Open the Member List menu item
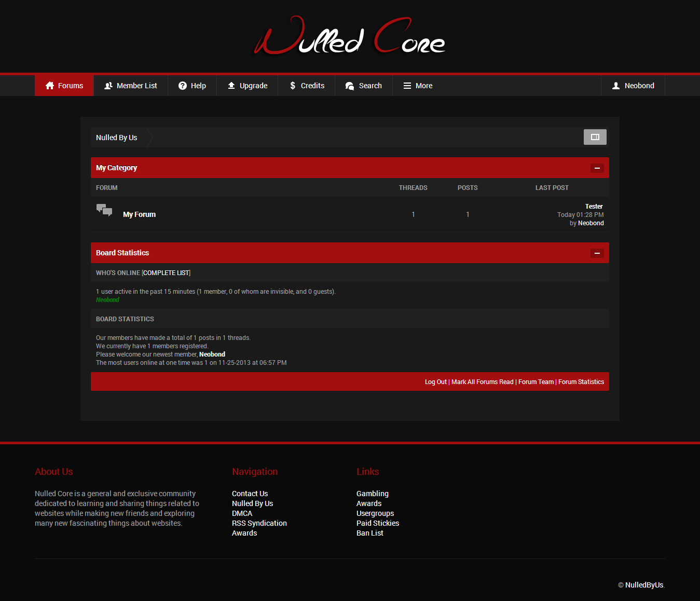This screenshot has width=700, height=601. (x=136, y=86)
